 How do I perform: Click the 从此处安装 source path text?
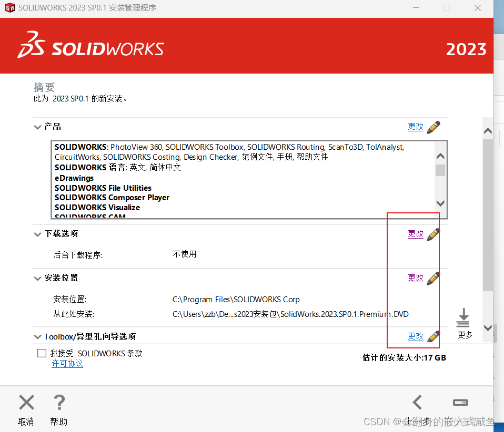coord(290,314)
